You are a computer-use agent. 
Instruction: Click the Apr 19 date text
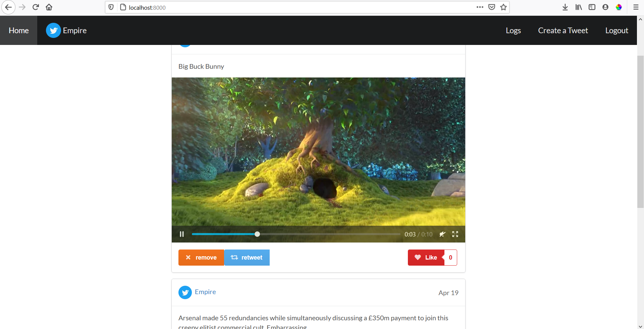[448, 293]
